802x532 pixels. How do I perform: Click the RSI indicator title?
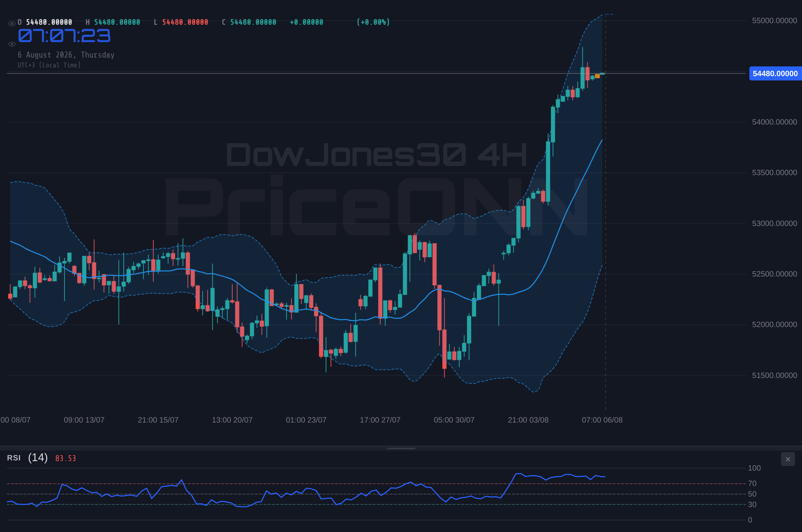click(14, 458)
